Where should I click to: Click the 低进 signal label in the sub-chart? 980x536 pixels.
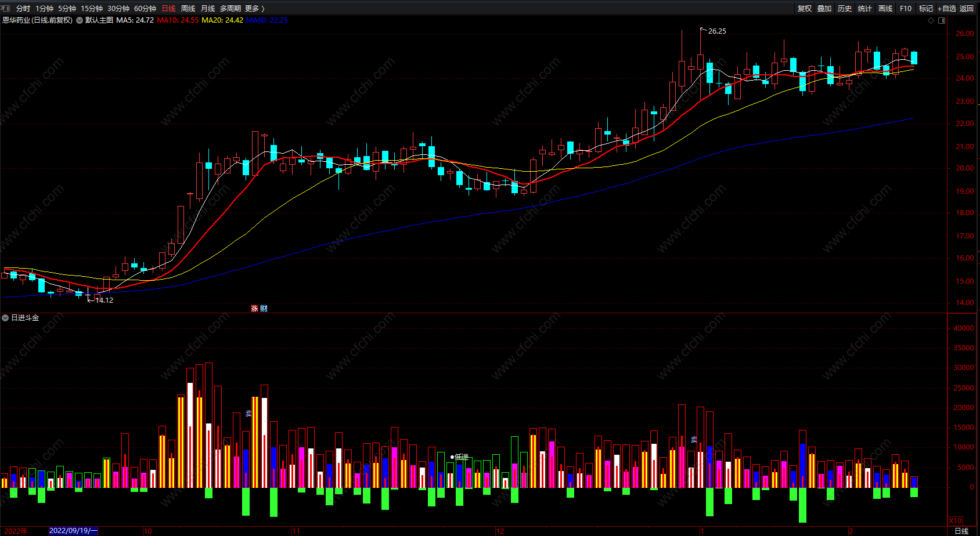coord(462,457)
